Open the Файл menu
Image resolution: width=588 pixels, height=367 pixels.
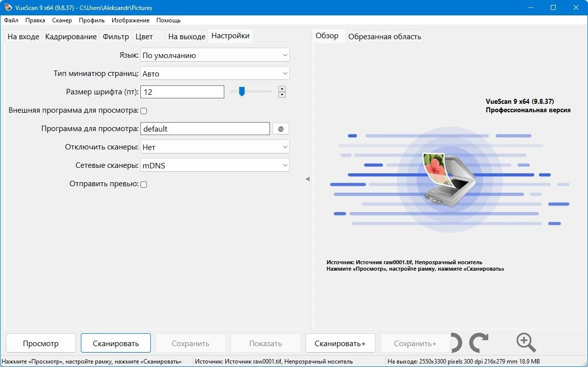pos(11,20)
